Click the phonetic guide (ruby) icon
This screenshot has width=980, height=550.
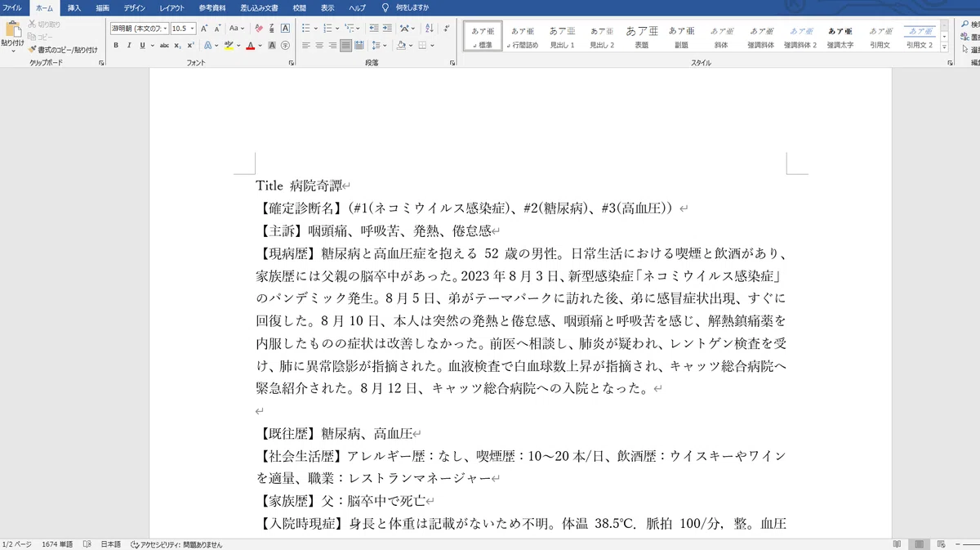pyautogui.click(x=272, y=29)
